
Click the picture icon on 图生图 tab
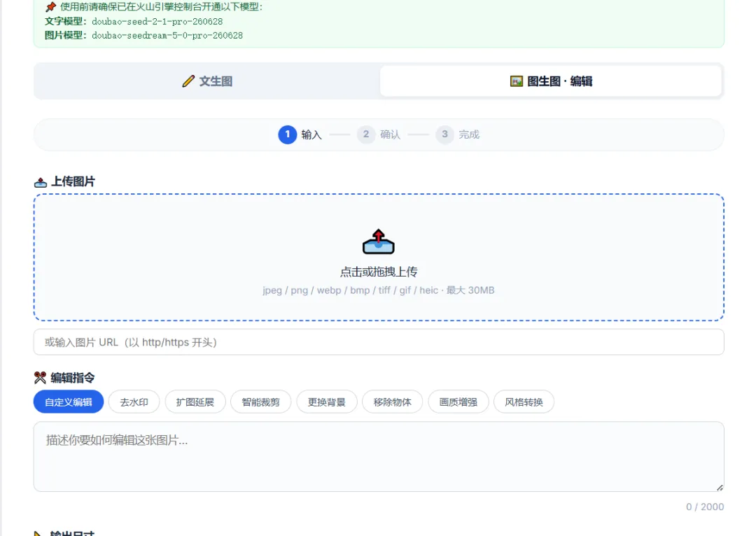tap(517, 81)
